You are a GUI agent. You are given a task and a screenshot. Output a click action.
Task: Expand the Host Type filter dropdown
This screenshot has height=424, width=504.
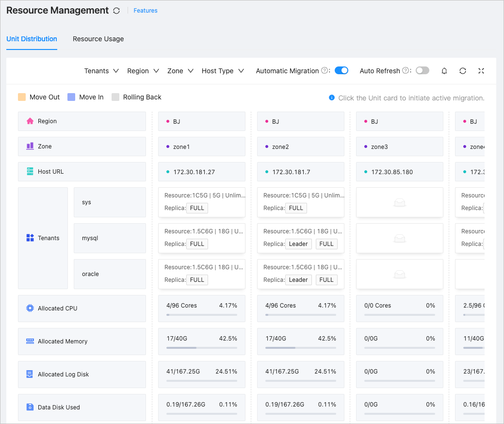223,71
